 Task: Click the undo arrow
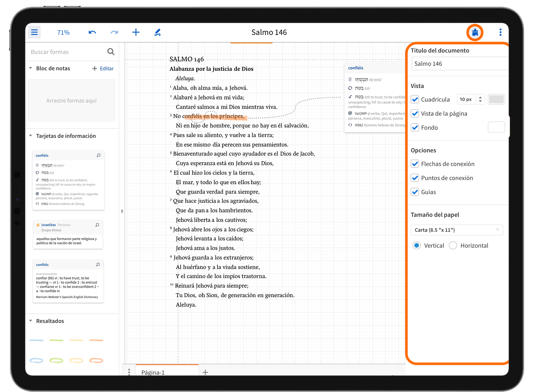92,32
